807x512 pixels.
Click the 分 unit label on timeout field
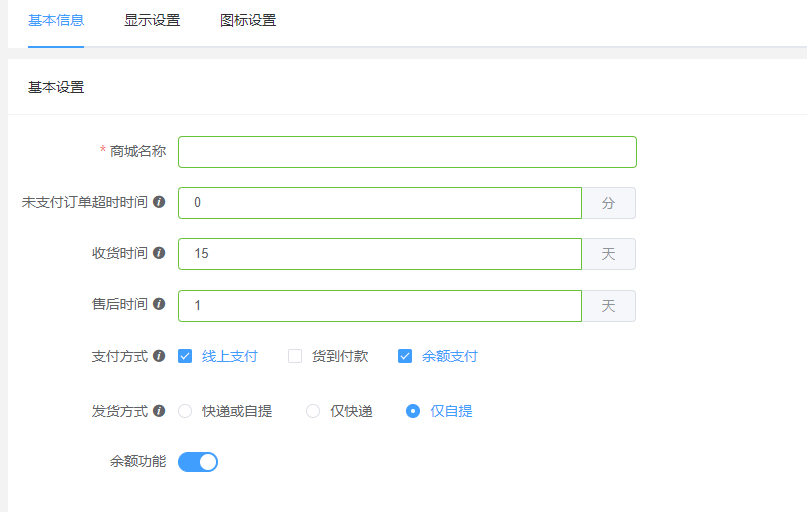tap(608, 203)
